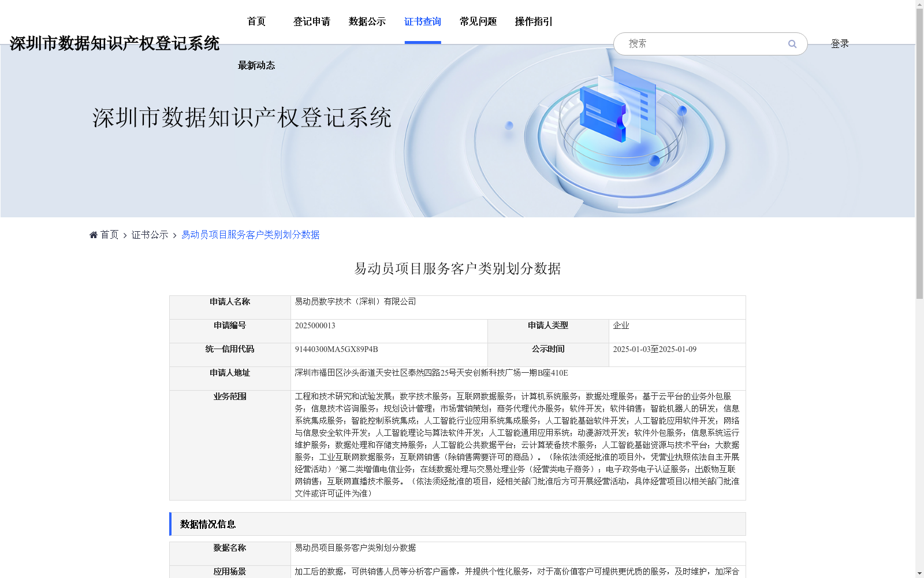
Task: Click applicant name 易动员数字技术（深圳）有限公司
Action: point(355,302)
